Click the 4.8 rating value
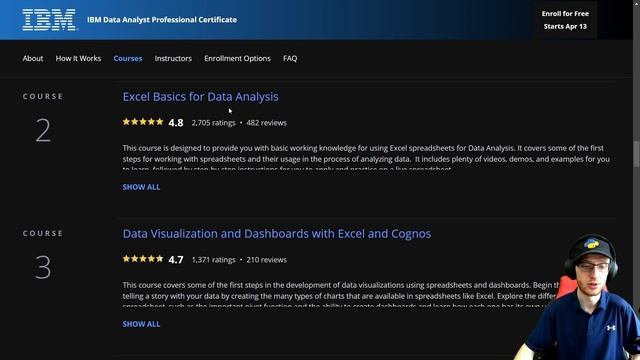Viewport: 640px width, 360px height. (x=176, y=122)
